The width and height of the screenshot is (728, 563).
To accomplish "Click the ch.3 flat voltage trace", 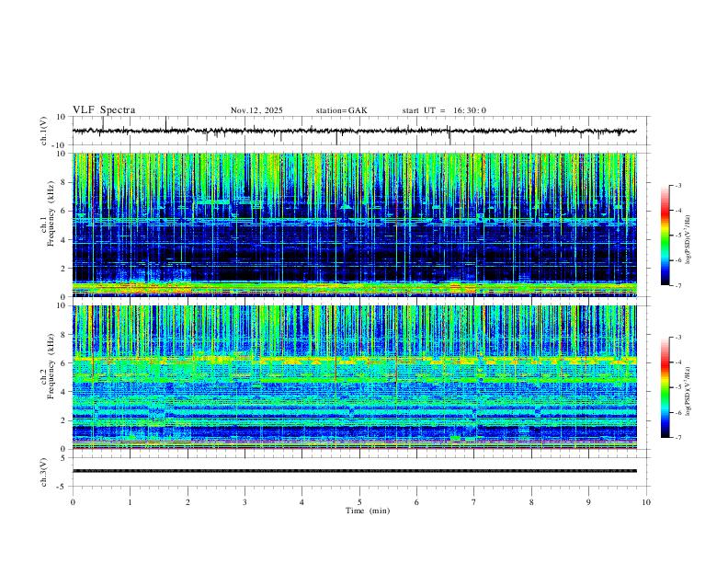I will tap(354, 471).
